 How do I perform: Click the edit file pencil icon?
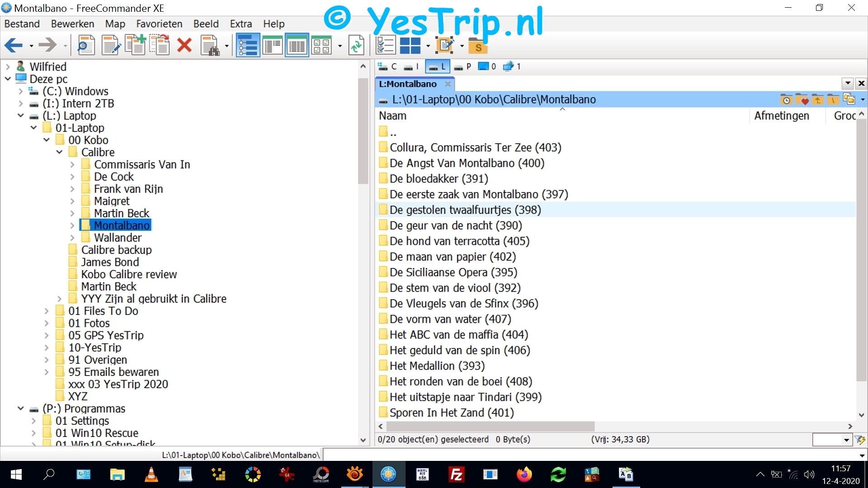[x=111, y=45]
